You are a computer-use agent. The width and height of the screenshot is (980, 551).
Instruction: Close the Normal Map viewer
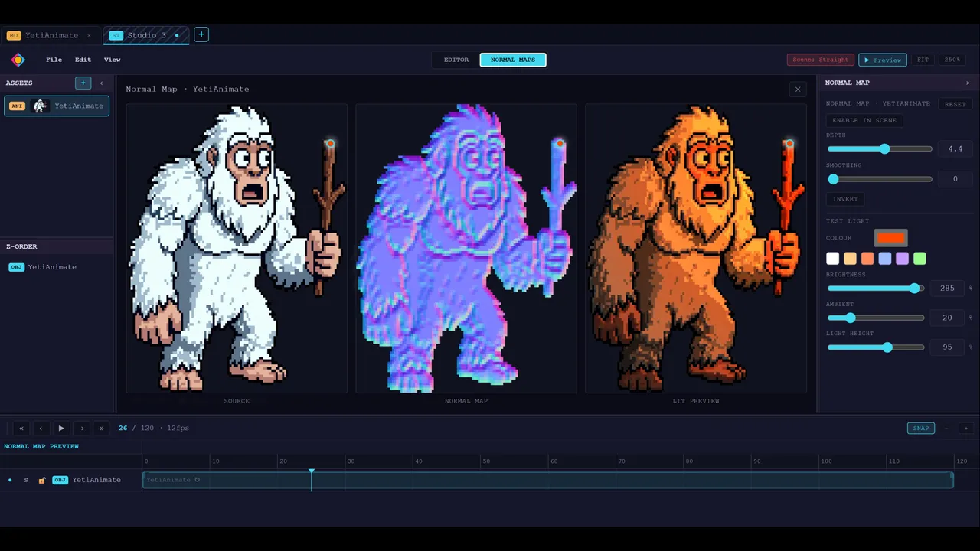(x=798, y=90)
